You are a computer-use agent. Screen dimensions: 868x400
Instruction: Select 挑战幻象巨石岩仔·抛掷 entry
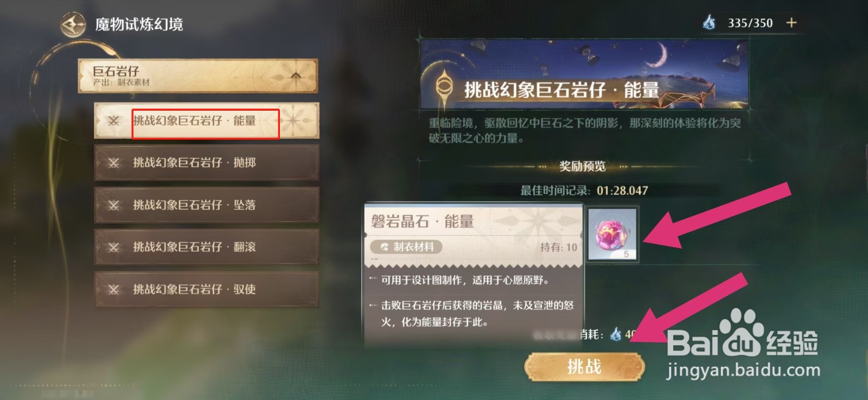[207, 162]
